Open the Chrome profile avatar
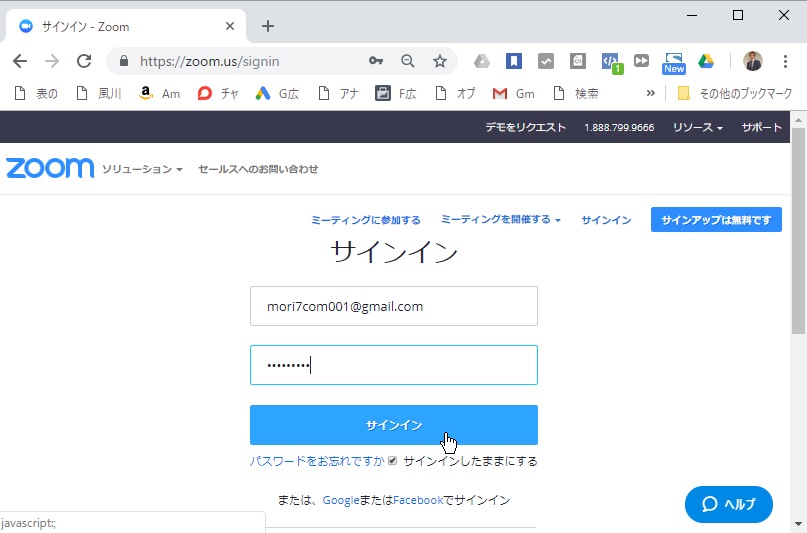Screen dimensions: 807x533 pos(752,61)
